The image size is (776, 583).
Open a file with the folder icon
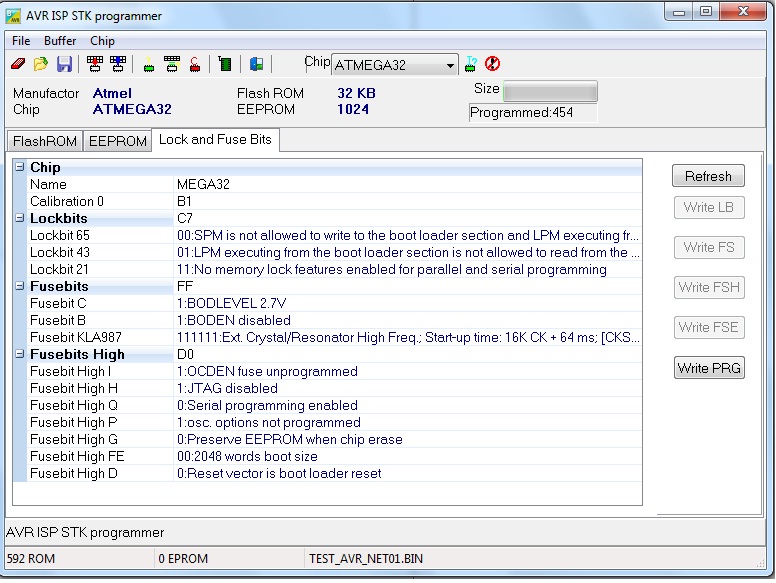[x=41, y=64]
